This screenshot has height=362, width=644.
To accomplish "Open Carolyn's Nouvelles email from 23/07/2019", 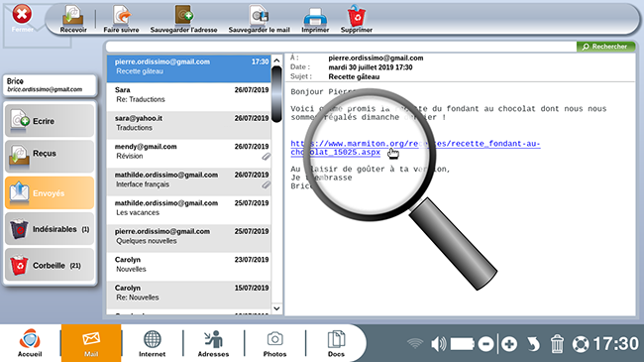I will pyautogui.click(x=189, y=267).
